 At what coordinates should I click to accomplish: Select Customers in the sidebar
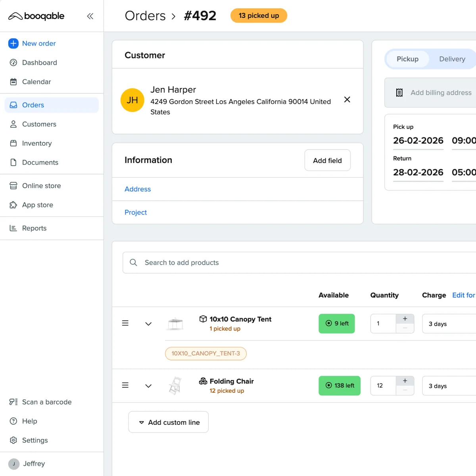click(38, 124)
